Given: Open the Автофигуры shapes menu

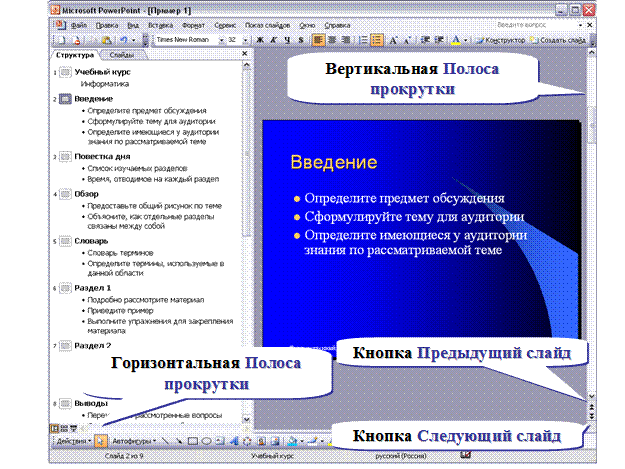Looking at the screenshot, I should [x=134, y=442].
